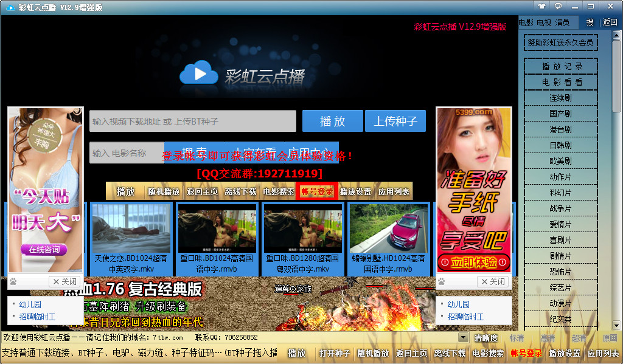Select 动漫片 category in sidebar

click(560, 304)
